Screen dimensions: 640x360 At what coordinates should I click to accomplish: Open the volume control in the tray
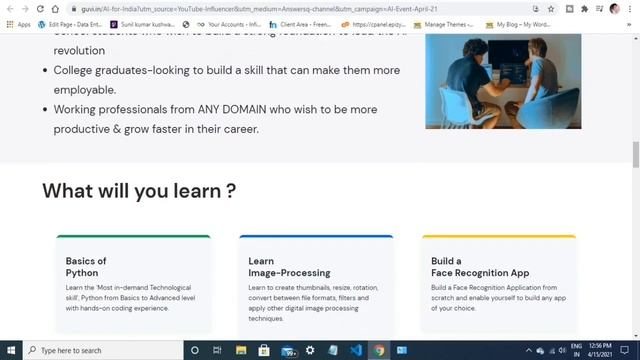click(562, 350)
